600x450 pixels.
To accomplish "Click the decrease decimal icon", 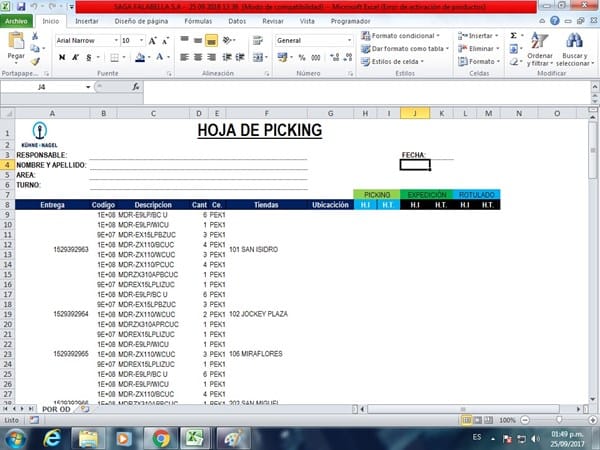I will pyautogui.click(x=348, y=57).
